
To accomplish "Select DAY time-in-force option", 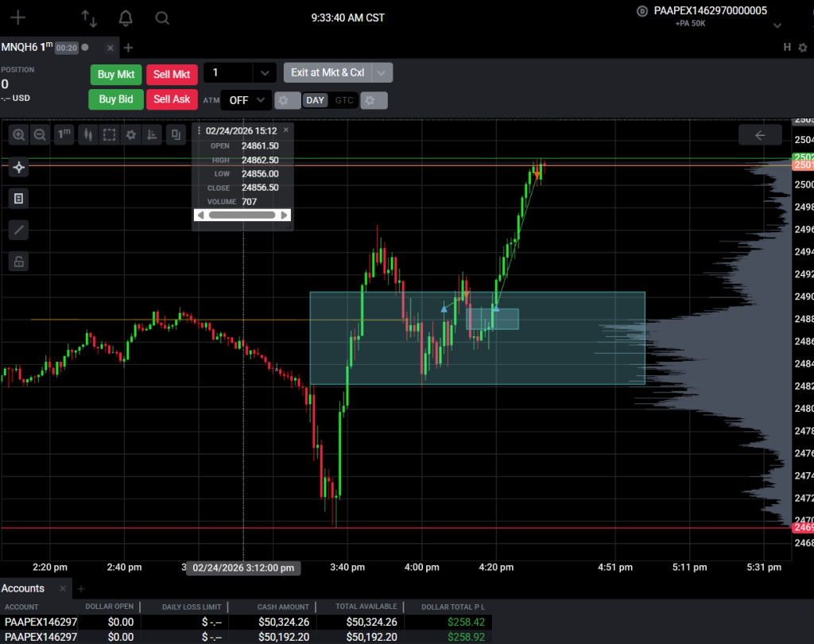I will tap(316, 100).
